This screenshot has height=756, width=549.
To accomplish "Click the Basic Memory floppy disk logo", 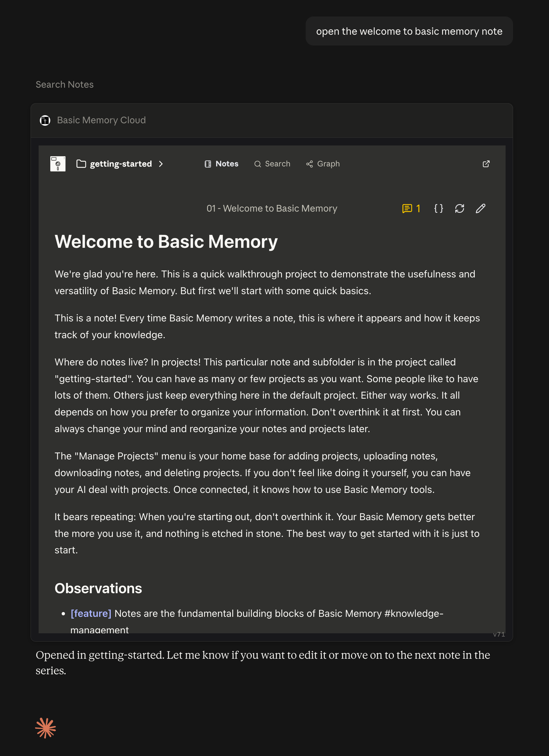I will point(58,164).
